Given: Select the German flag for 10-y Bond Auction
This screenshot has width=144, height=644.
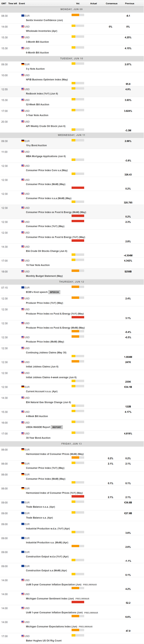Looking at the screenshot, I should pos(23,141).
